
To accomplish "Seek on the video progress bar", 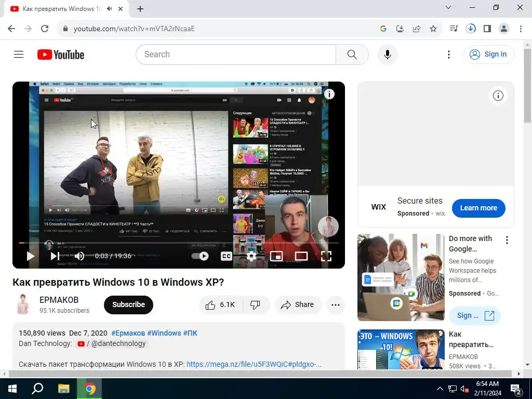I will point(179,243).
